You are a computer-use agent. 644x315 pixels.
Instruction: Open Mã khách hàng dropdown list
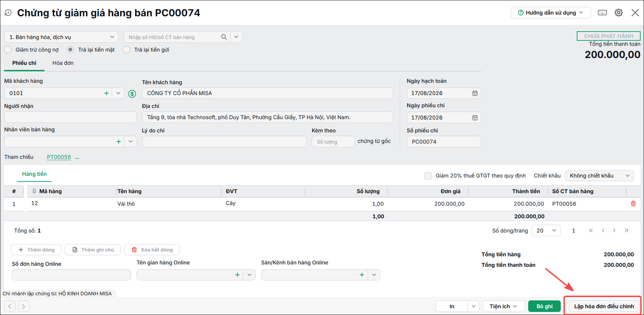click(x=118, y=93)
